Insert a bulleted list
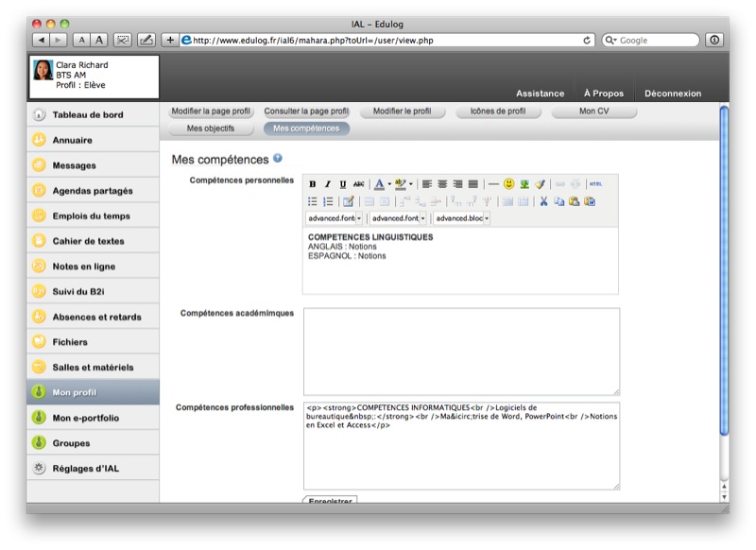This screenshot has height=550, width=756. 313,201
